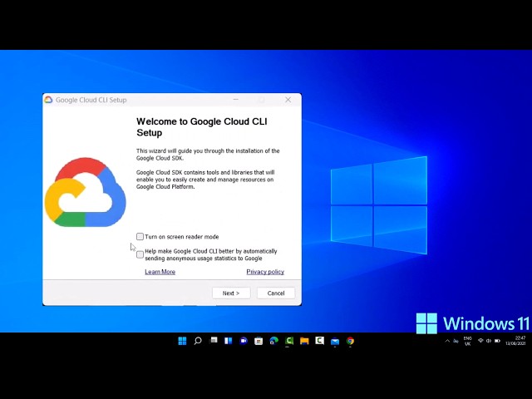
Task: Open File Explorer from the taskbar
Action: click(x=304, y=341)
